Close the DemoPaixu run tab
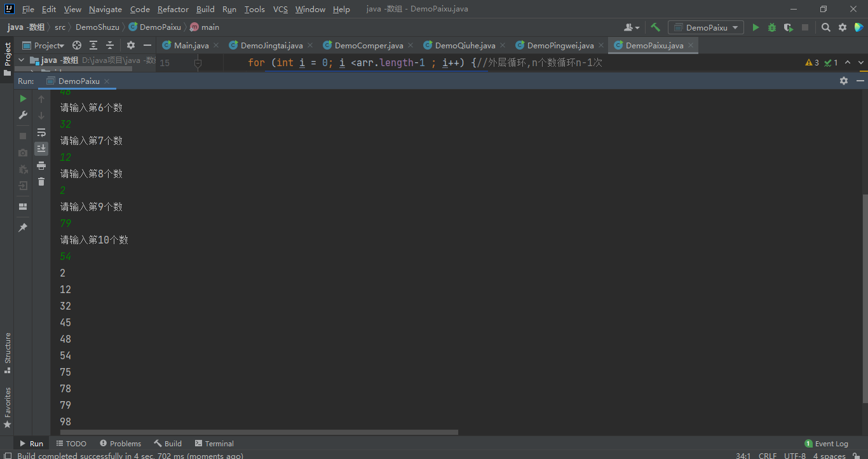This screenshot has height=459, width=868. [x=107, y=81]
